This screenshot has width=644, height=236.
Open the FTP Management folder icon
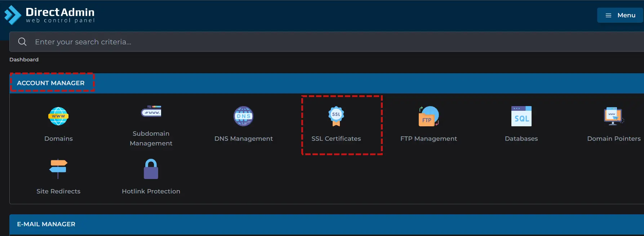(x=429, y=116)
